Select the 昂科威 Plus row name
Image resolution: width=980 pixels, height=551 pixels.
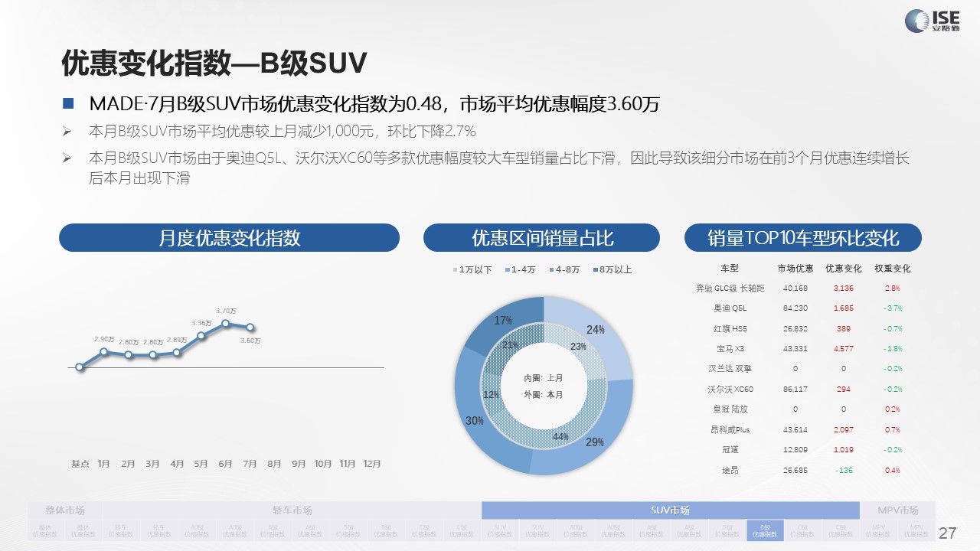tap(730, 430)
